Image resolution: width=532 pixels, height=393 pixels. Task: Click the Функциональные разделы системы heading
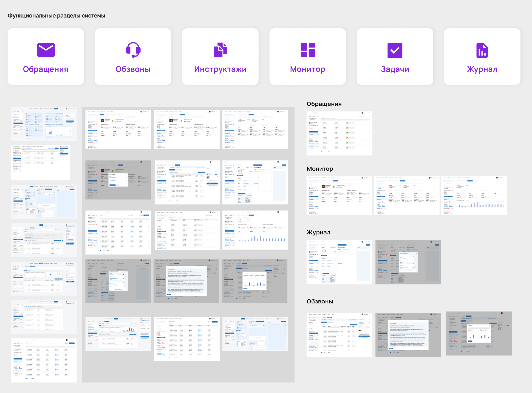57,16
